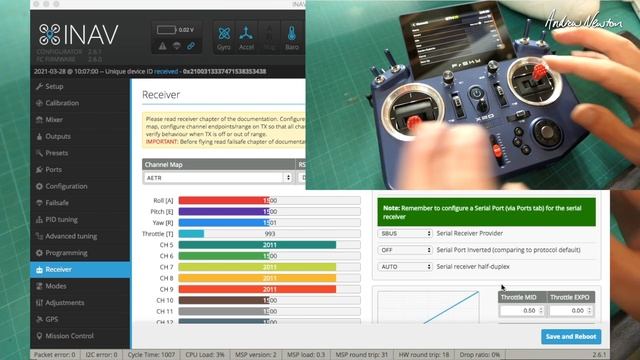This screenshot has height=360, width=640.
Task: Open the Serial receiver half-duplex AUTO dropdown
Action: [404, 267]
